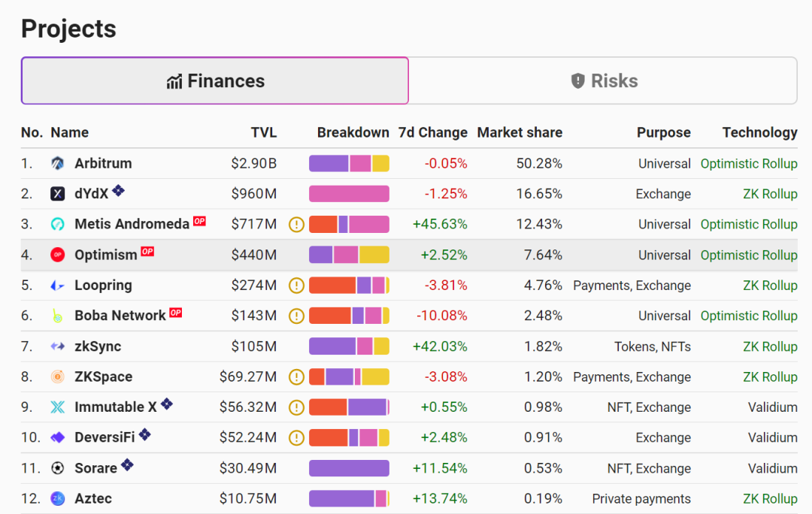Click the Immutable X logo icon
Screen dimensions: 812x514
pos(58,407)
